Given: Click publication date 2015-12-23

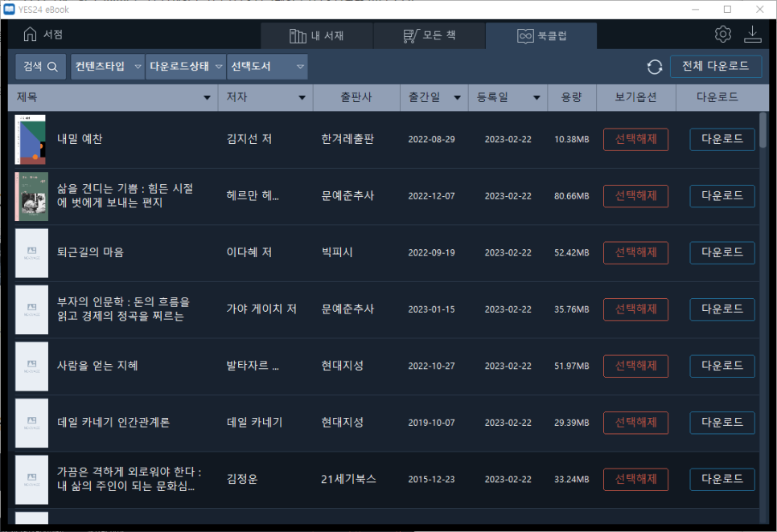Looking at the screenshot, I should click(x=432, y=480).
